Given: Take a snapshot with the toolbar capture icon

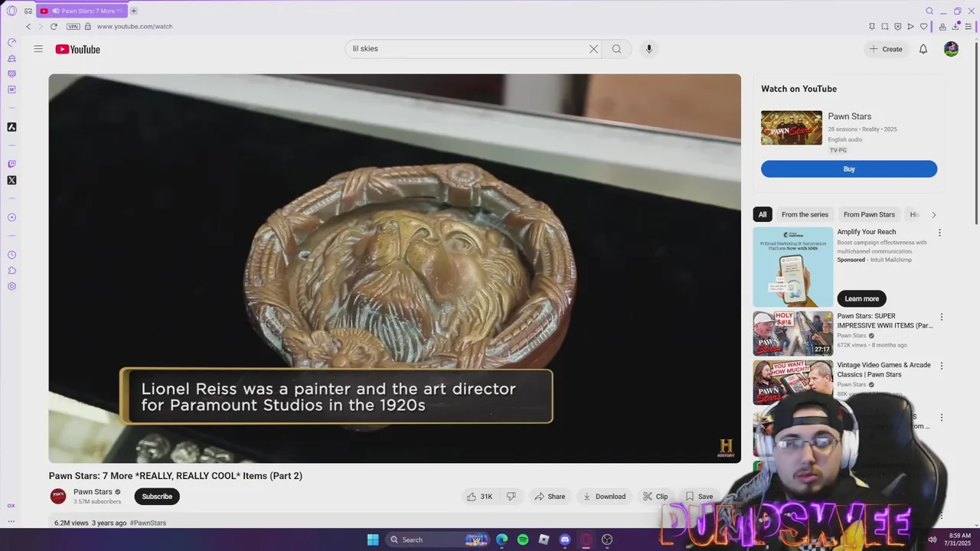Looking at the screenshot, I should tap(884, 26).
